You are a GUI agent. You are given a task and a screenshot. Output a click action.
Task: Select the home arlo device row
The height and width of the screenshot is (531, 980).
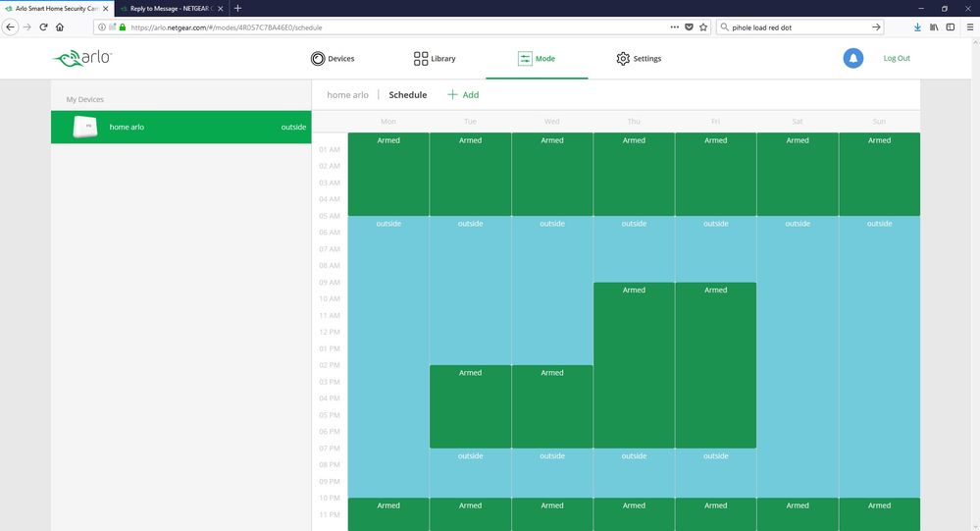click(181, 127)
